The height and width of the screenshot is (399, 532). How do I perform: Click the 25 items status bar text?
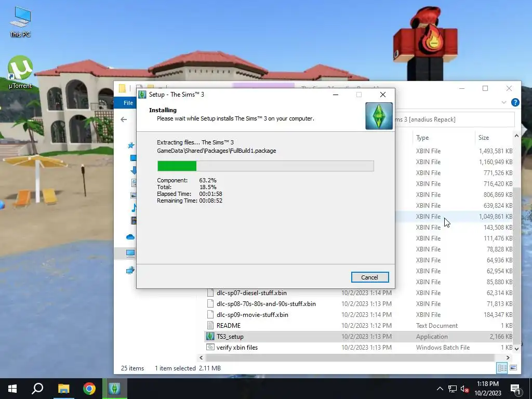pyautogui.click(x=132, y=368)
